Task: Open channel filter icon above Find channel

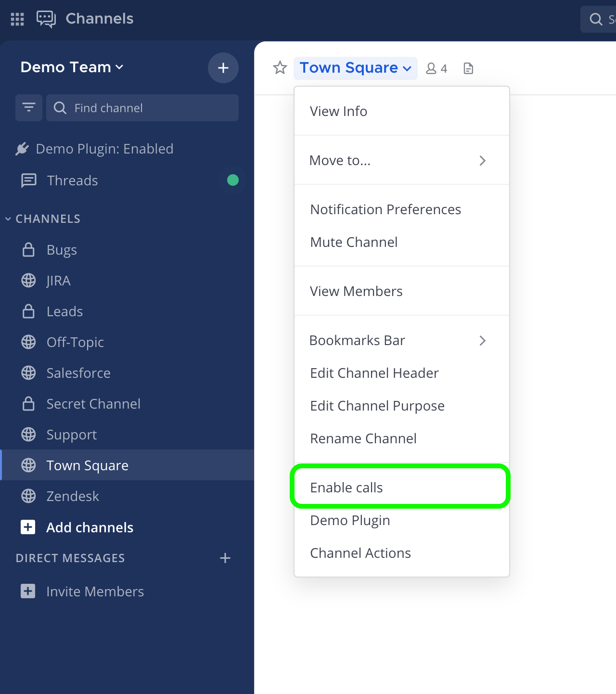Action: click(x=28, y=108)
